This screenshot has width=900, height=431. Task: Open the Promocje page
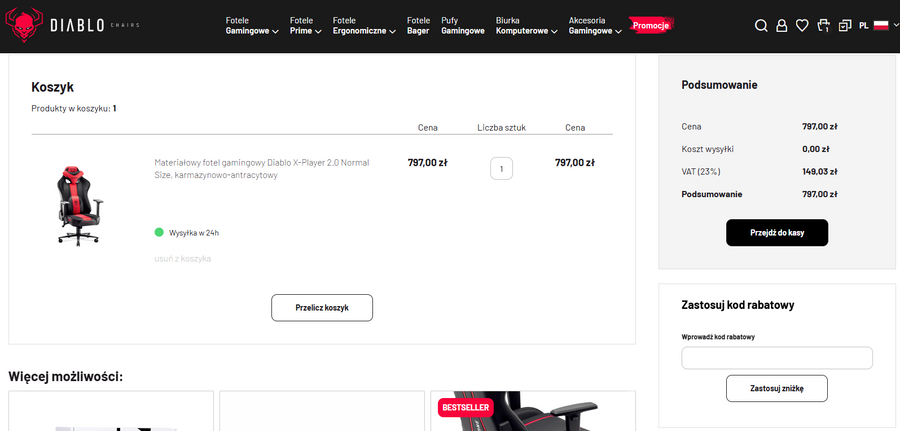(x=650, y=25)
